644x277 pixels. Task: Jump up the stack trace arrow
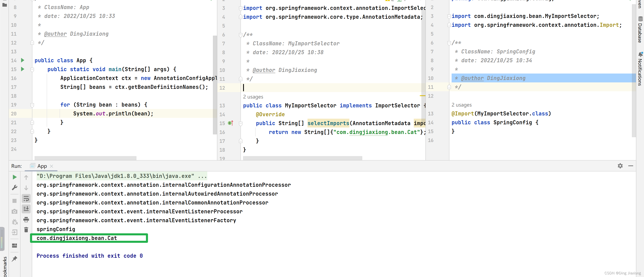coord(26,177)
